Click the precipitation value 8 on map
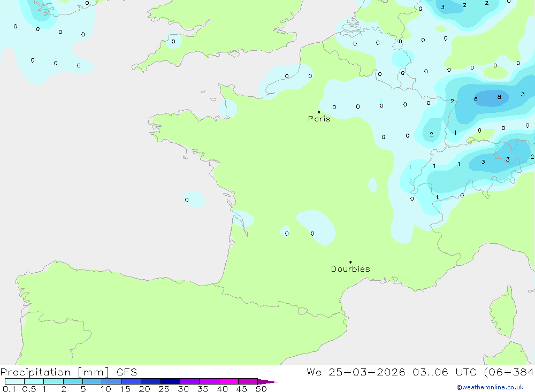This screenshot has height=392, width=535. click(499, 97)
